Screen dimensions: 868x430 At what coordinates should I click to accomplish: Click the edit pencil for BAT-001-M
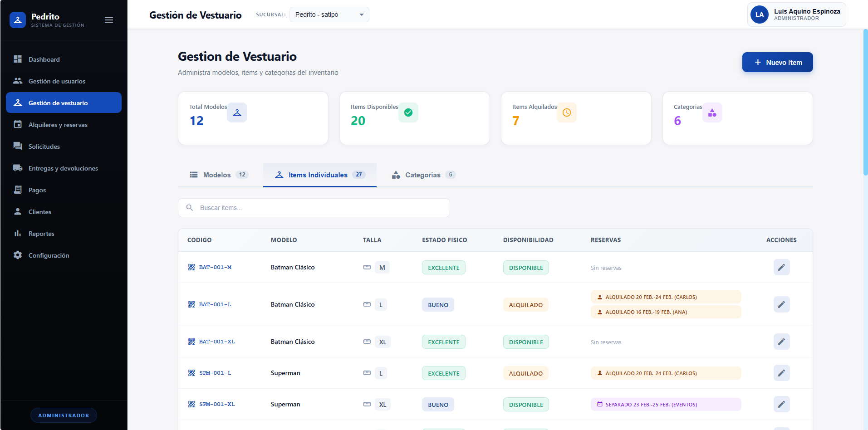[x=781, y=268]
